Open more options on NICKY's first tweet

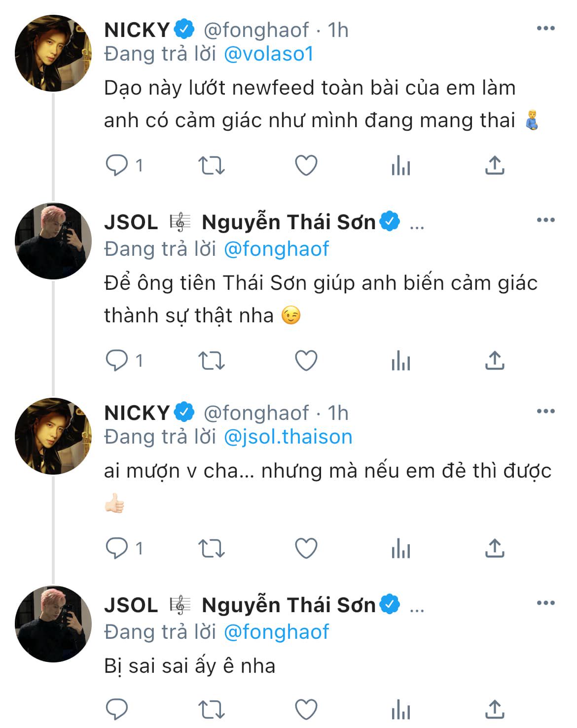(x=546, y=29)
